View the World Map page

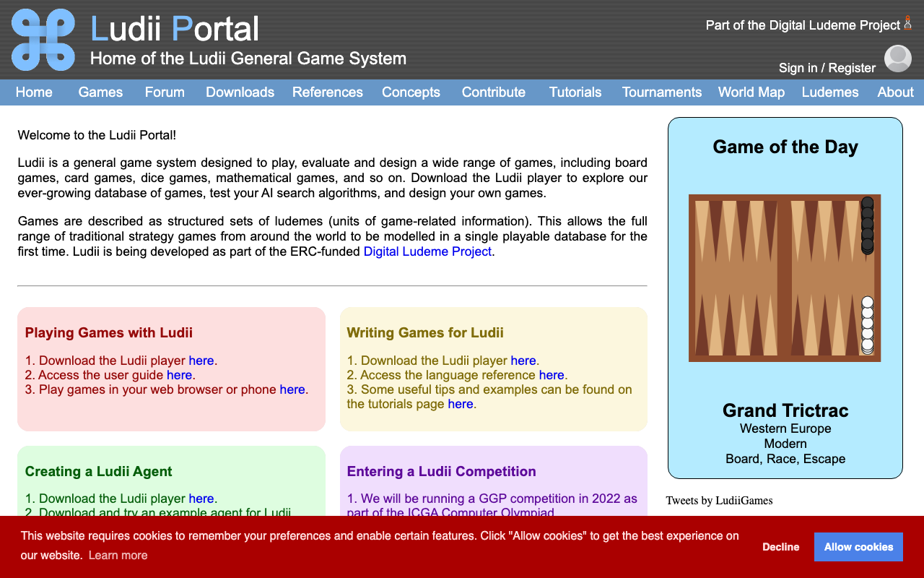pos(751,92)
